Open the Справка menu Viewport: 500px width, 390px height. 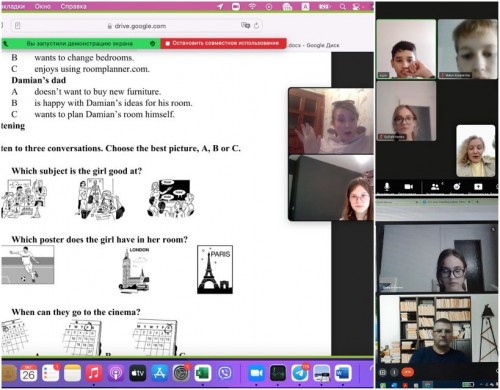pos(73,6)
